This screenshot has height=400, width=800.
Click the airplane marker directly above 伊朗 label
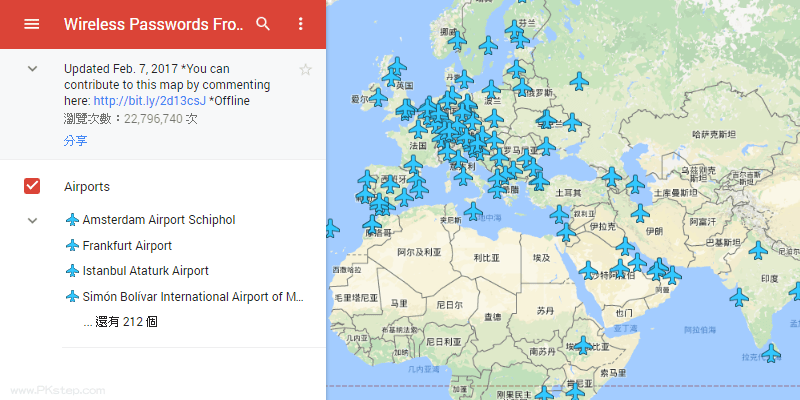pyautogui.click(x=640, y=213)
